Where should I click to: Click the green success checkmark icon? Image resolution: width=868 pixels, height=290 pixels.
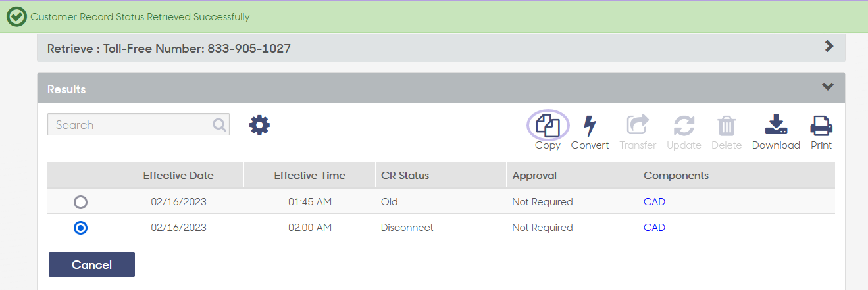(x=16, y=16)
